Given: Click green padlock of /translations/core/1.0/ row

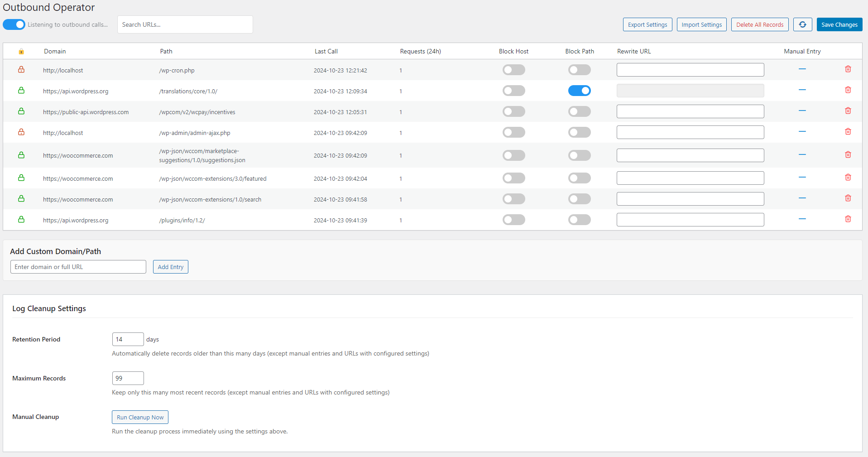Looking at the screenshot, I should [21, 90].
